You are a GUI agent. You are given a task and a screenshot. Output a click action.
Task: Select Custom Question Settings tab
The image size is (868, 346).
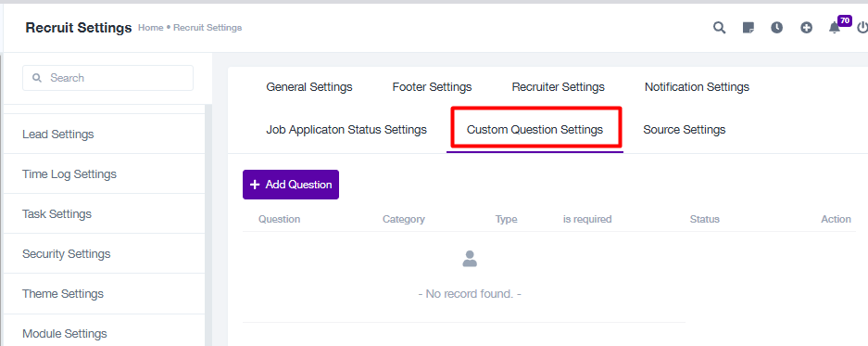click(x=535, y=130)
